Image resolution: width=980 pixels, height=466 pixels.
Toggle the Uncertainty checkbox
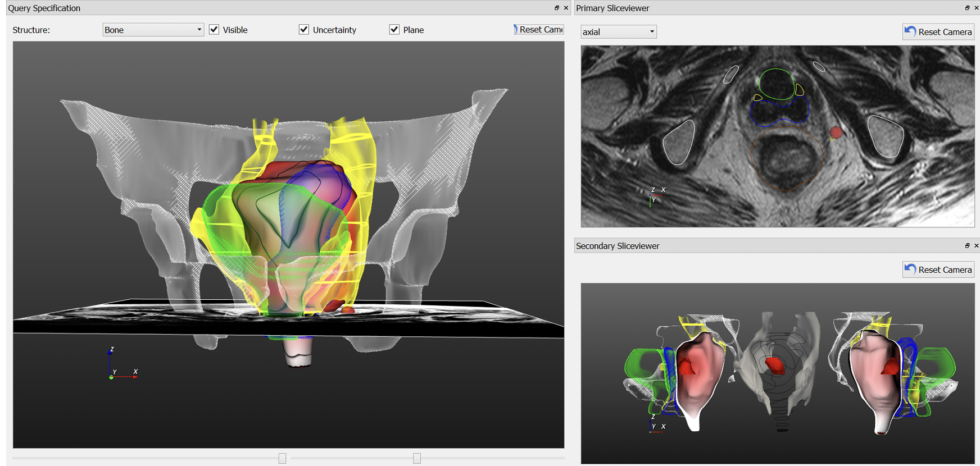[x=304, y=30]
